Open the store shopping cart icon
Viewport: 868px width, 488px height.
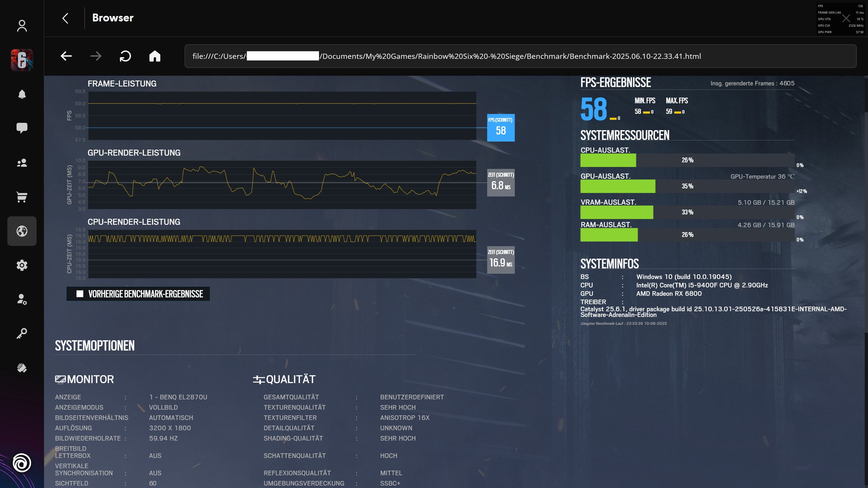click(x=22, y=197)
